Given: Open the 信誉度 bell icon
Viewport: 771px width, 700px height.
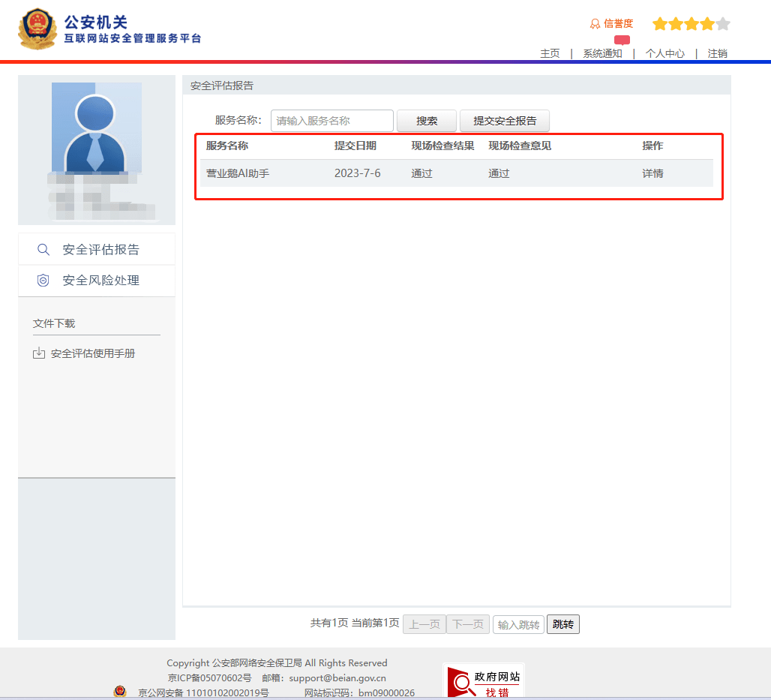Looking at the screenshot, I should click(x=595, y=23).
